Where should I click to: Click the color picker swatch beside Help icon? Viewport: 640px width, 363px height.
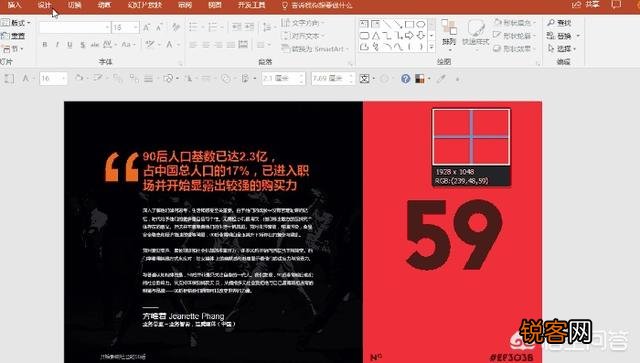(x=420, y=78)
